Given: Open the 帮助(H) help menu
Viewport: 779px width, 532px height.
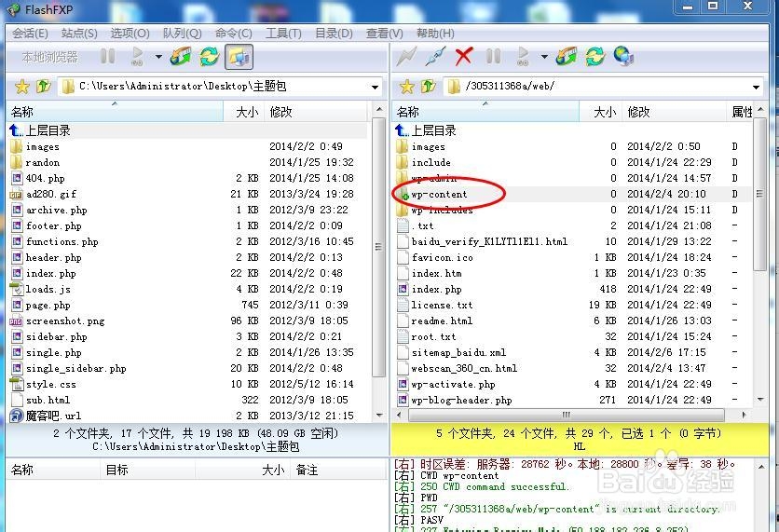Looking at the screenshot, I should pos(435,34).
